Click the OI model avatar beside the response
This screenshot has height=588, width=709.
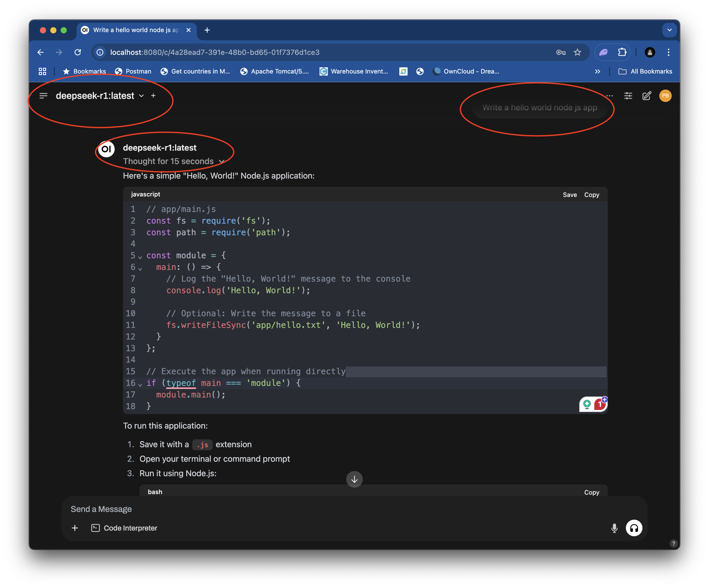[x=106, y=149]
